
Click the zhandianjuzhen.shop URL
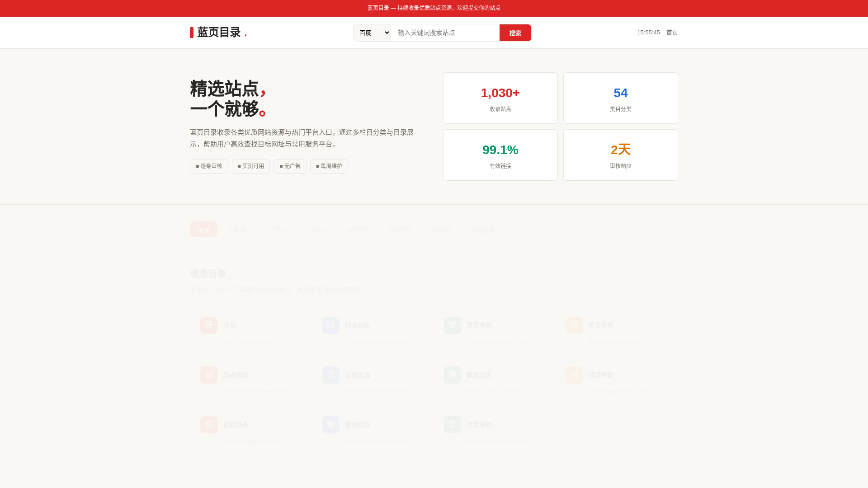tap(254, 391)
